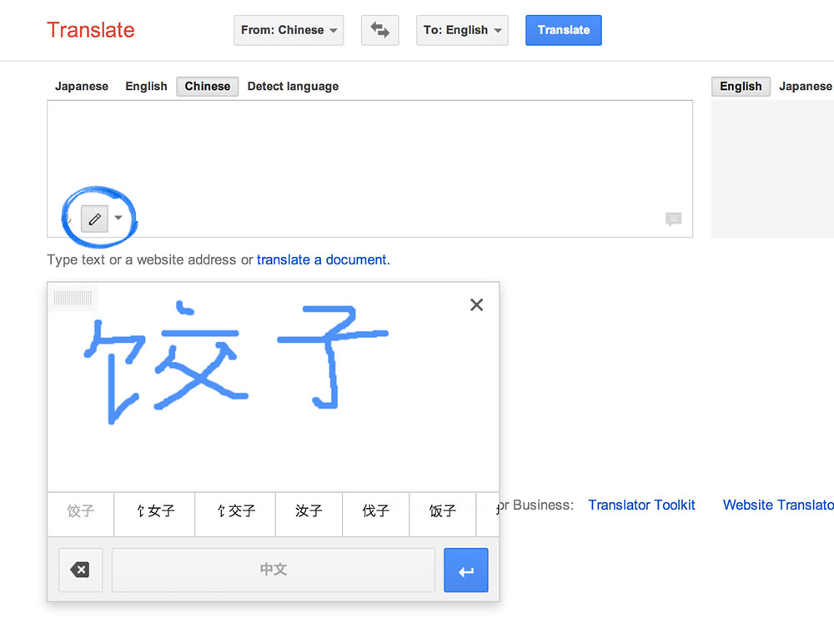834x644 pixels.
Task: Click the feedback speech bubble icon
Action: pos(673,219)
